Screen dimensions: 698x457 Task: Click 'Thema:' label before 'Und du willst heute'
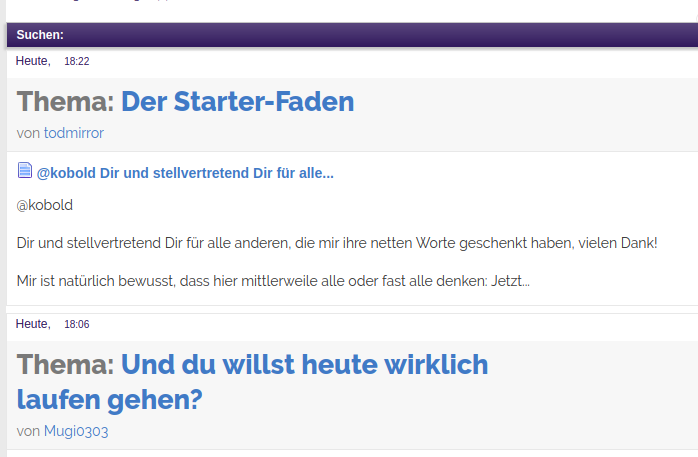click(66, 365)
